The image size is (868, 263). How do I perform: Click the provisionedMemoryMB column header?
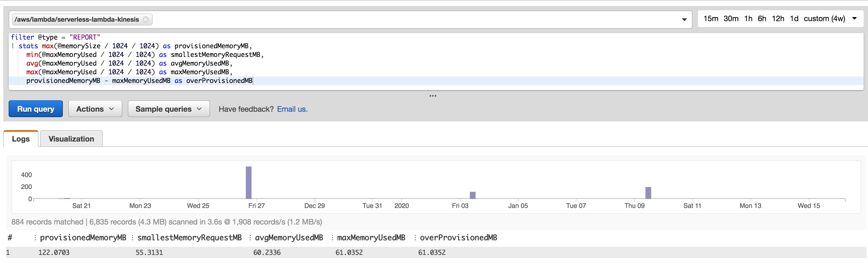tap(83, 238)
